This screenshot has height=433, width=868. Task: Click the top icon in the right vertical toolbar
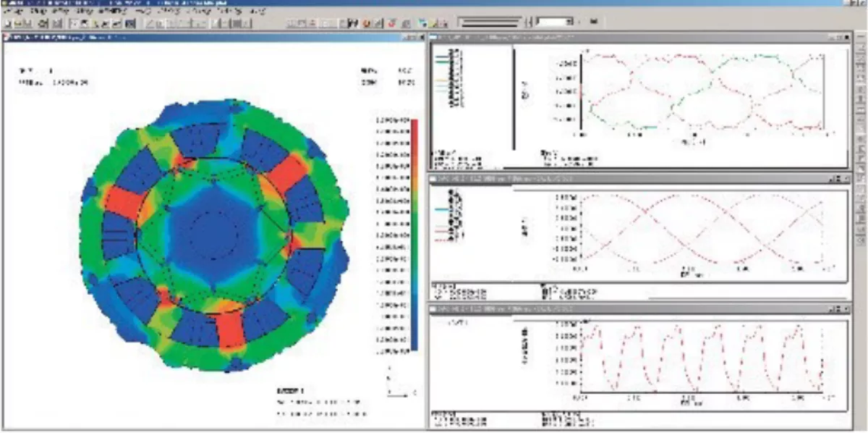pyautogui.click(x=861, y=38)
